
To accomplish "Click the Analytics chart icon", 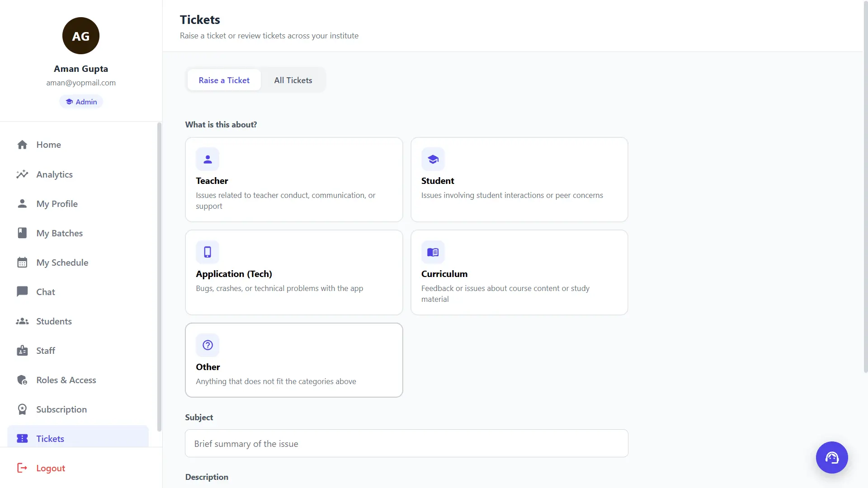I will click(22, 174).
